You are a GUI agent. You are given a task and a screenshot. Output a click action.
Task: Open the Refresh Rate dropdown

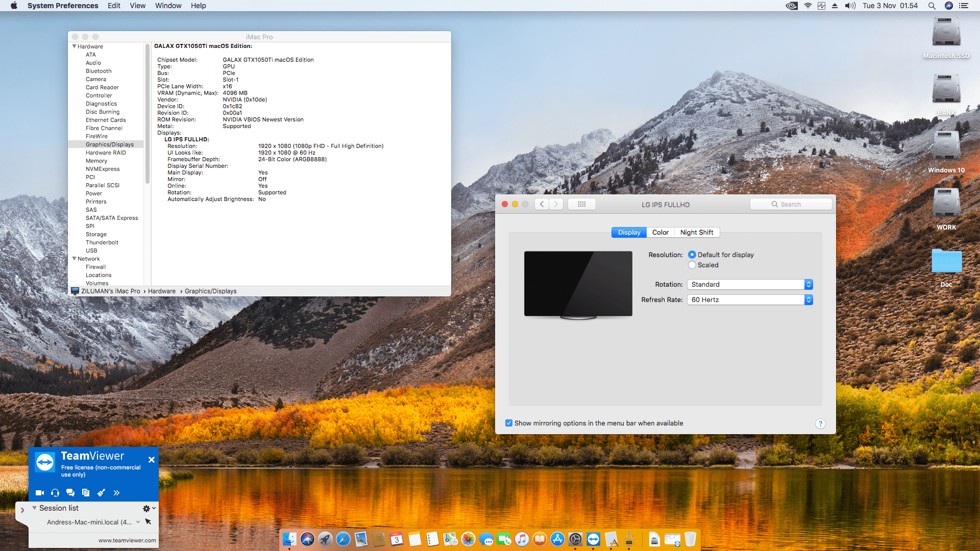coord(749,299)
